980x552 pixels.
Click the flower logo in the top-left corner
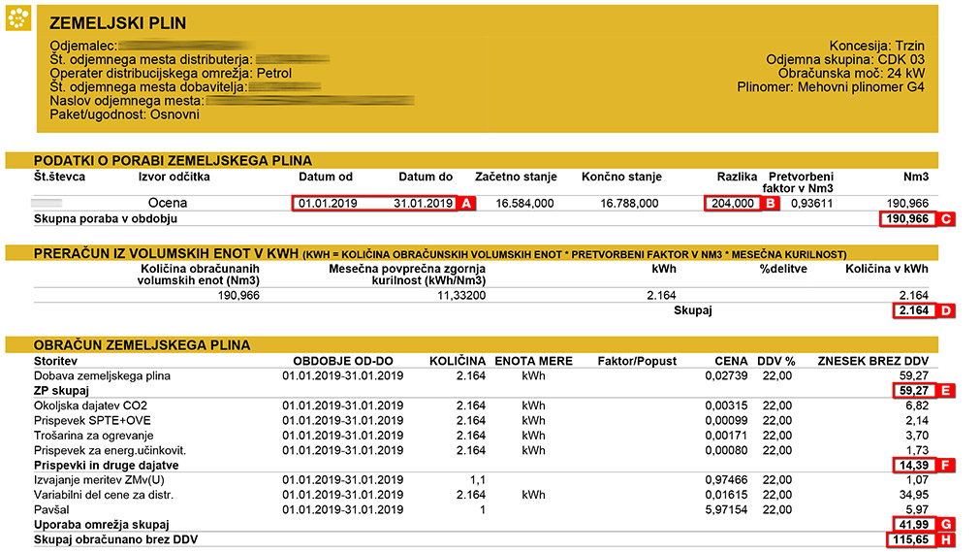(17, 18)
